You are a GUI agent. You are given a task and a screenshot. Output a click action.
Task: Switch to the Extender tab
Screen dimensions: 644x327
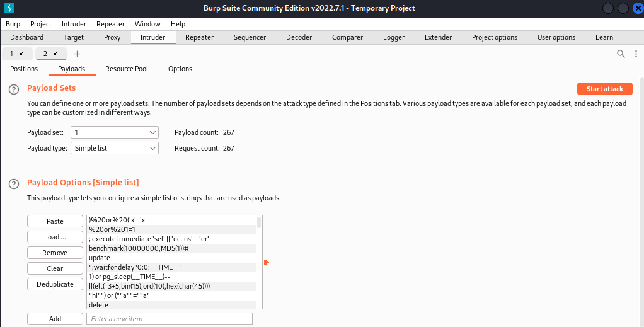[438, 37]
